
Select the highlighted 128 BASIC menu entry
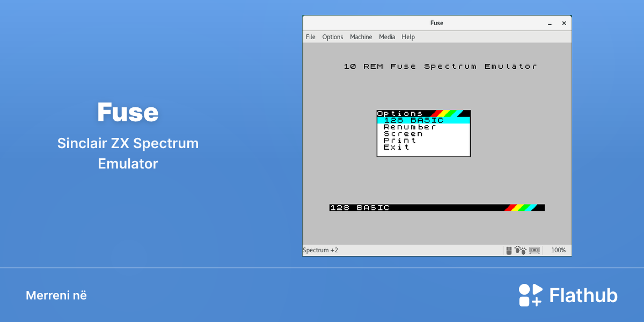point(423,120)
